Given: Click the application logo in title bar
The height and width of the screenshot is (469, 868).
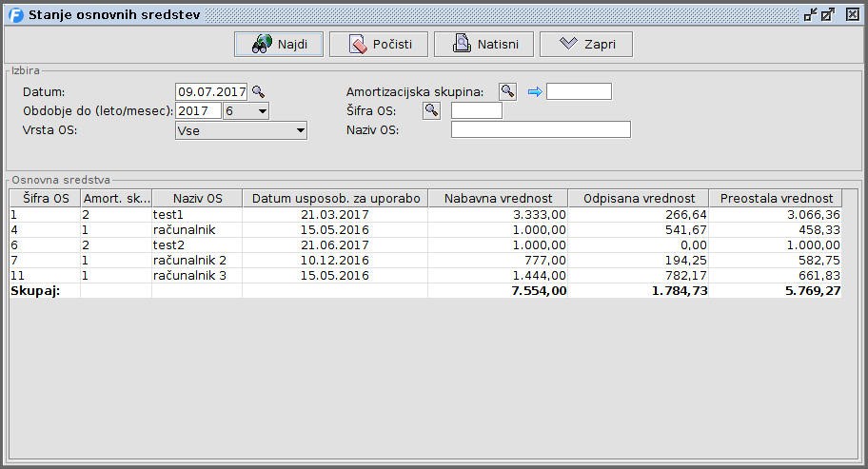Looking at the screenshot, I should [x=15, y=15].
